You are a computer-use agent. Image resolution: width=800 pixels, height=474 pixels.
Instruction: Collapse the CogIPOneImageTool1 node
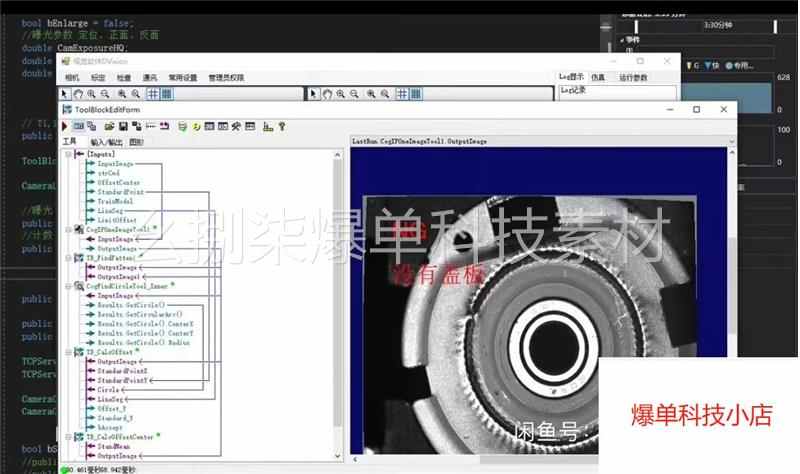pos(68,230)
